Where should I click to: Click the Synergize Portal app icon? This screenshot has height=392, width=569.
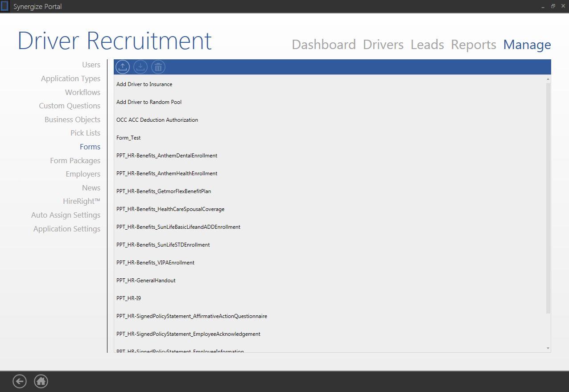point(5,6)
